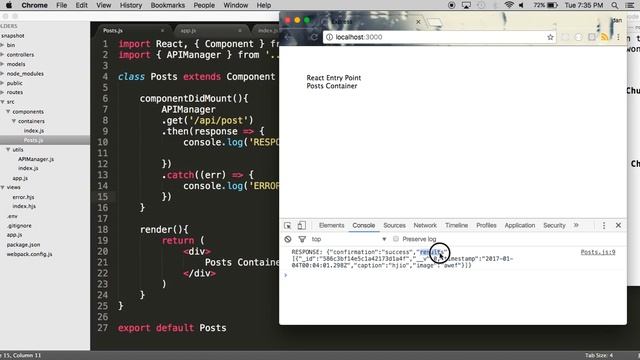Click the localhost:3000 address bar

440,37
